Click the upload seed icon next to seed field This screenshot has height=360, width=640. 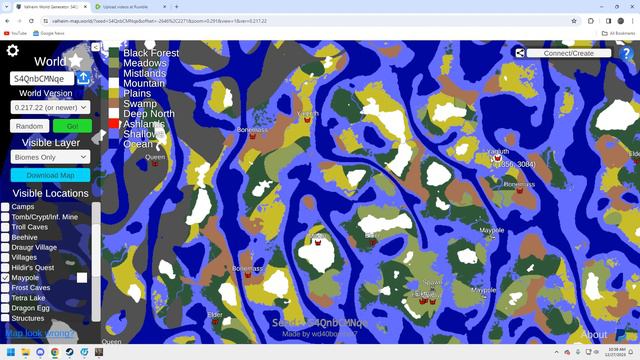click(83, 78)
